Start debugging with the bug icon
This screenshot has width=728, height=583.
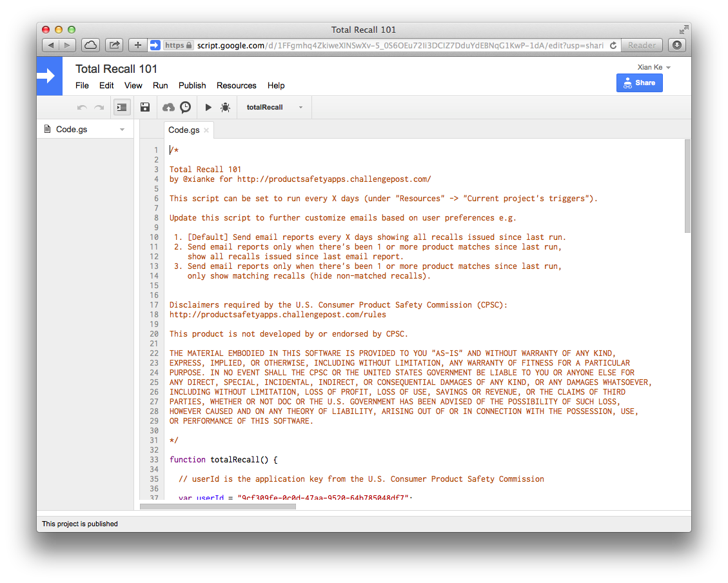(225, 107)
